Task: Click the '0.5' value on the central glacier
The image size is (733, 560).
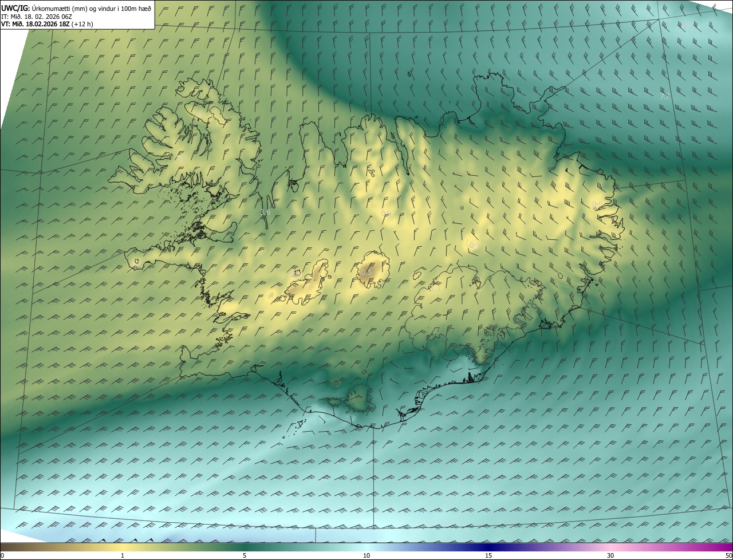Action: click(x=366, y=271)
